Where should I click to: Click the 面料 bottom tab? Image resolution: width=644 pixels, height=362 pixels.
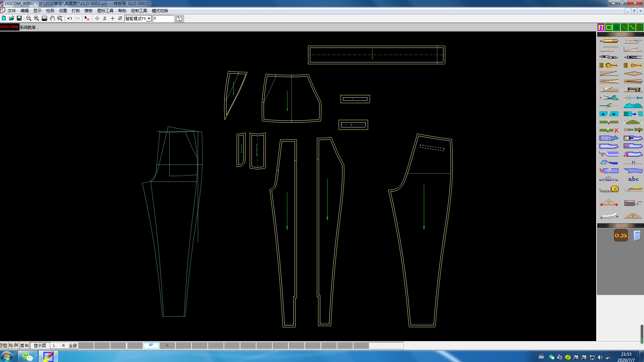coord(24,345)
